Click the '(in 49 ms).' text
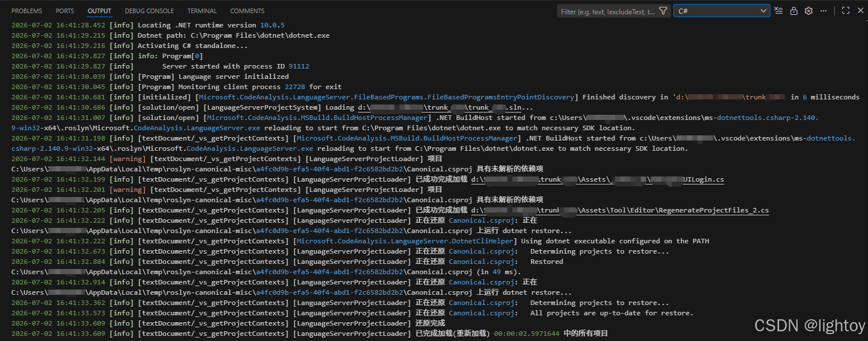This screenshot has width=868, height=341. [499, 272]
